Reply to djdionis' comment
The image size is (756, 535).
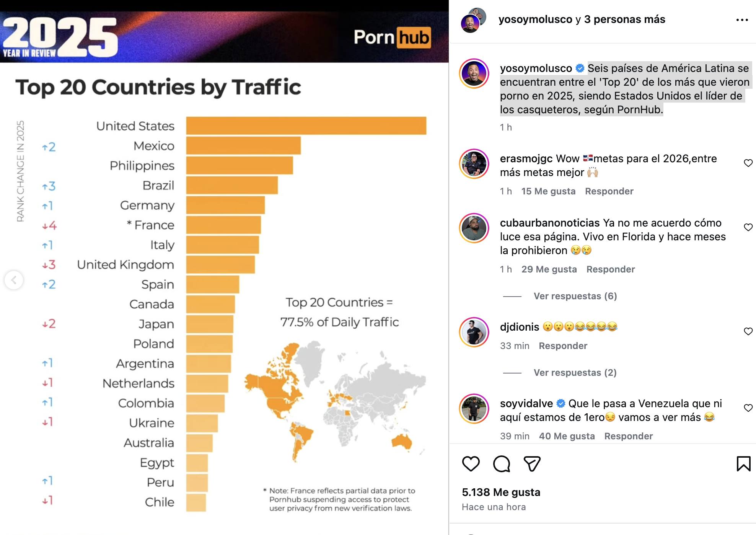[563, 346]
